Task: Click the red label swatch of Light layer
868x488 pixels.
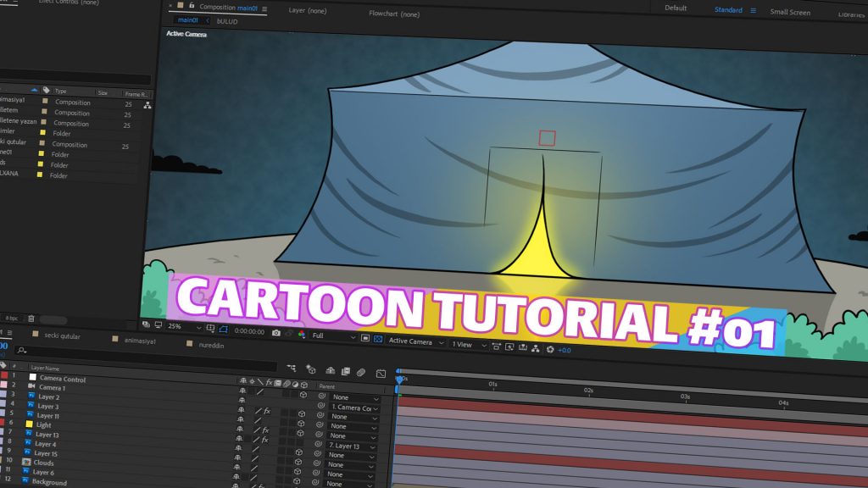Action: click(x=3, y=422)
